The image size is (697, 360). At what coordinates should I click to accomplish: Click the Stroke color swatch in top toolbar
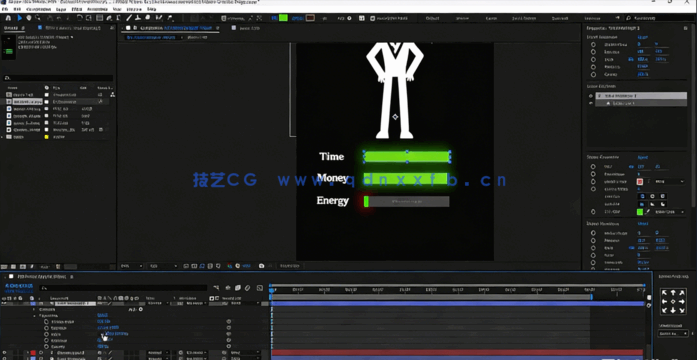310,18
